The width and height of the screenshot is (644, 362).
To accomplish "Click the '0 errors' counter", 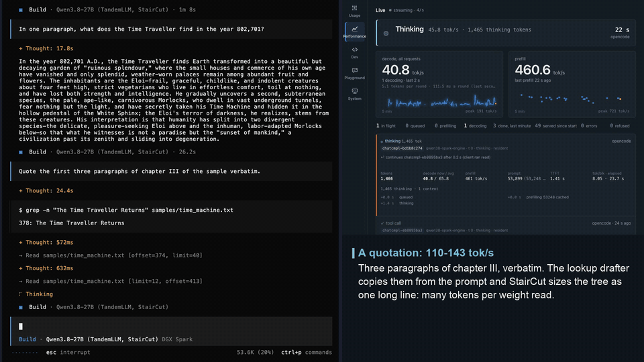I will [x=590, y=126].
